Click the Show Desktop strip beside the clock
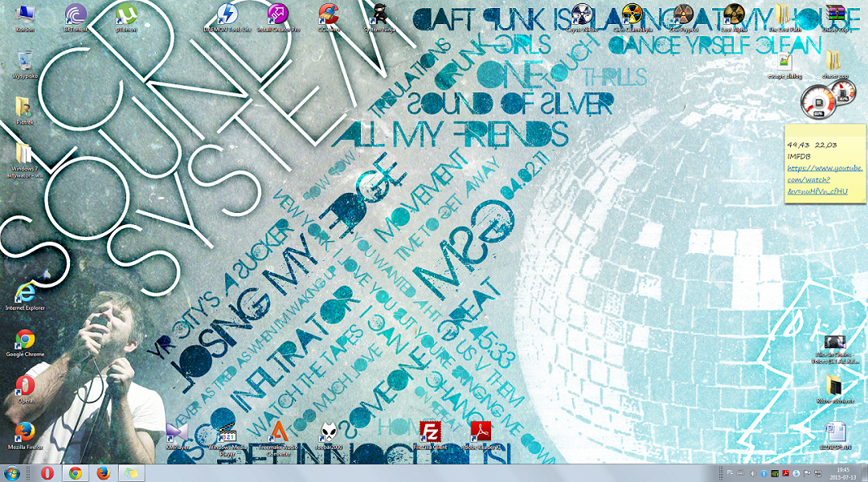This screenshot has height=482, width=868. (864, 473)
